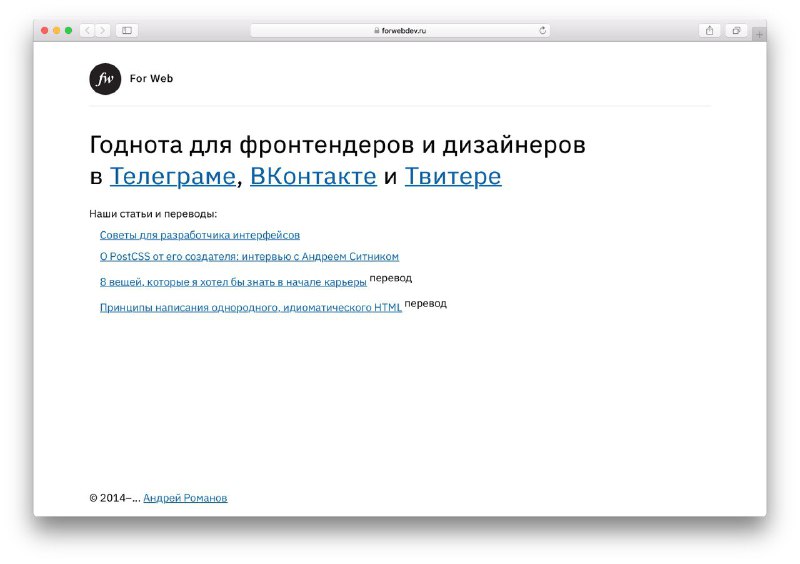The height and width of the screenshot is (564, 800).
Task: Maximize the window with green button
Action: pos(68,31)
